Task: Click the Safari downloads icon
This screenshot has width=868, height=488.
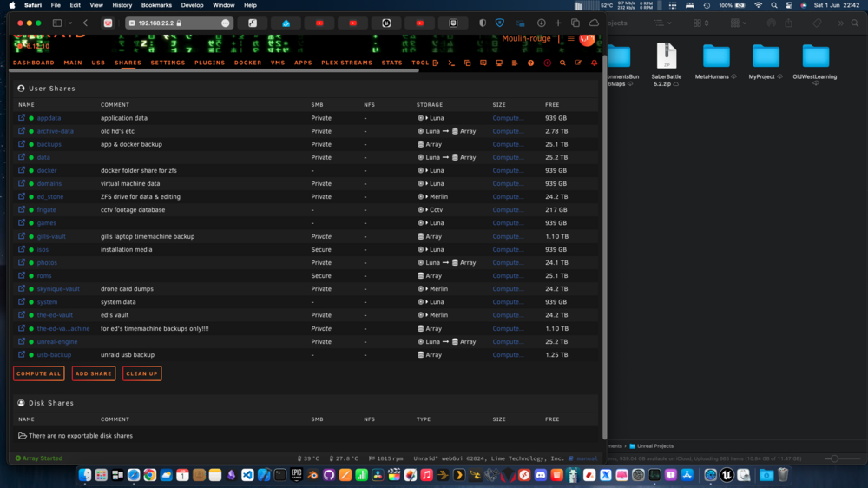Action: 542,23
